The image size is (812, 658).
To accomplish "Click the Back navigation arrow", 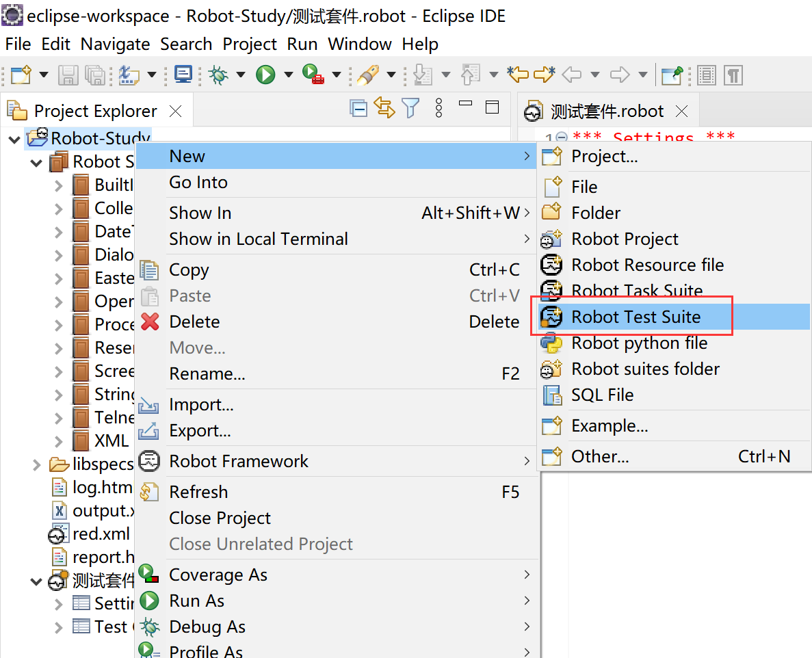I will [572, 75].
